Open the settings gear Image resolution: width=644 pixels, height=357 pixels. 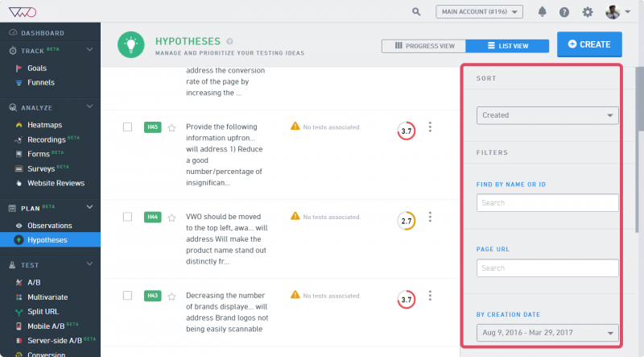pyautogui.click(x=588, y=12)
